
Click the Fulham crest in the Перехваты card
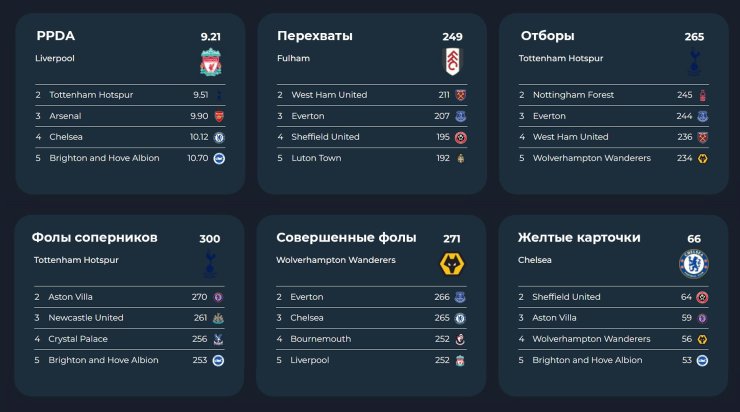(x=452, y=62)
